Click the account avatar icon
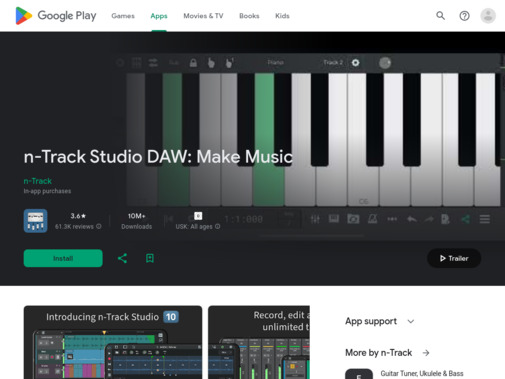 tap(488, 16)
